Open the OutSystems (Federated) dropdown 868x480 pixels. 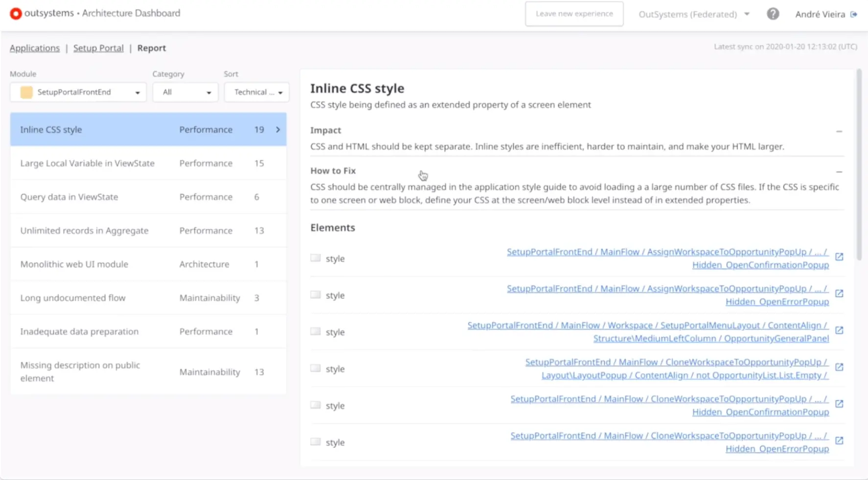(694, 14)
